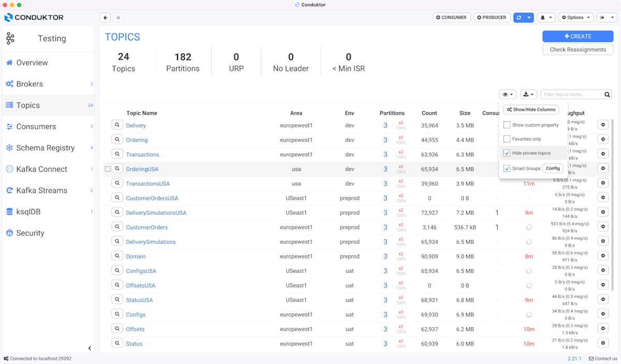Image resolution: width=621 pixels, height=364 pixels.
Task: Click Contact us in status bar
Action: point(602,358)
